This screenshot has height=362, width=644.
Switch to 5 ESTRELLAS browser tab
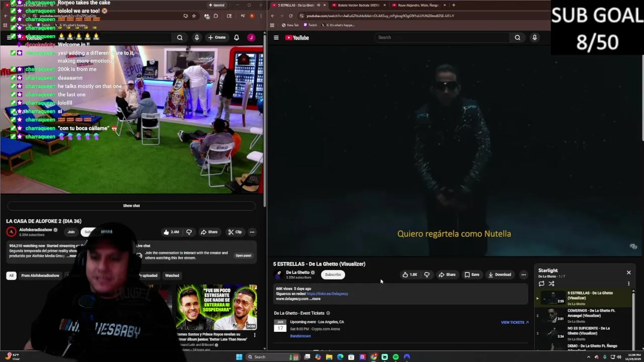coord(297,5)
